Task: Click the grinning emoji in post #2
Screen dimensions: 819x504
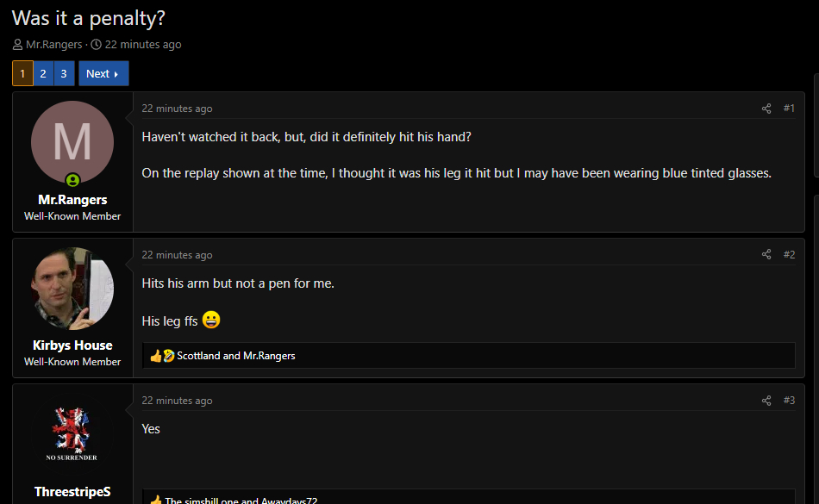Action: (x=211, y=320)
